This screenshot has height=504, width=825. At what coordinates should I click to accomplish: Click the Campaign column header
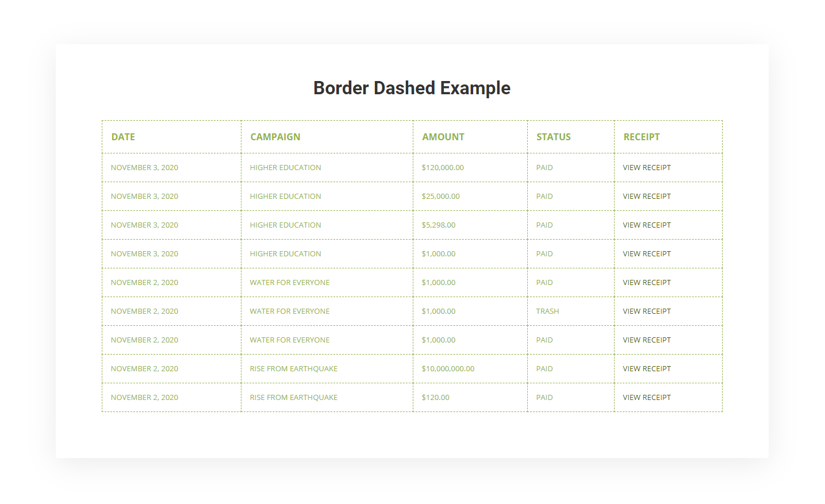point(275,137)
